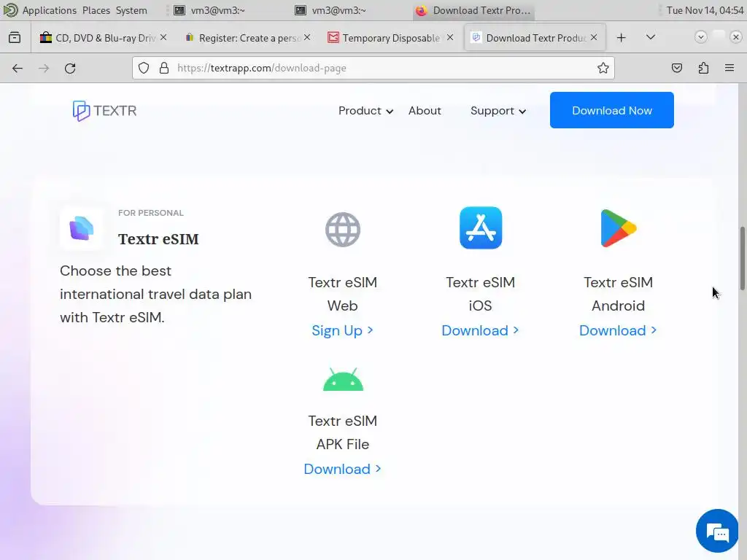Viewport: 747px width, 560px height.
Task: Switch to CD, DVD & Blu-ray Drives tab
Action: 102,38
